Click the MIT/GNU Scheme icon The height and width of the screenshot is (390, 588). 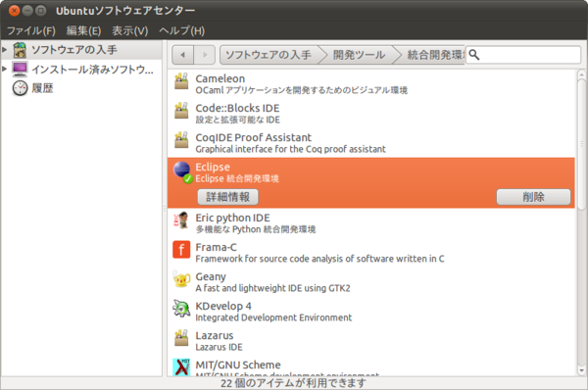point(181,367)
